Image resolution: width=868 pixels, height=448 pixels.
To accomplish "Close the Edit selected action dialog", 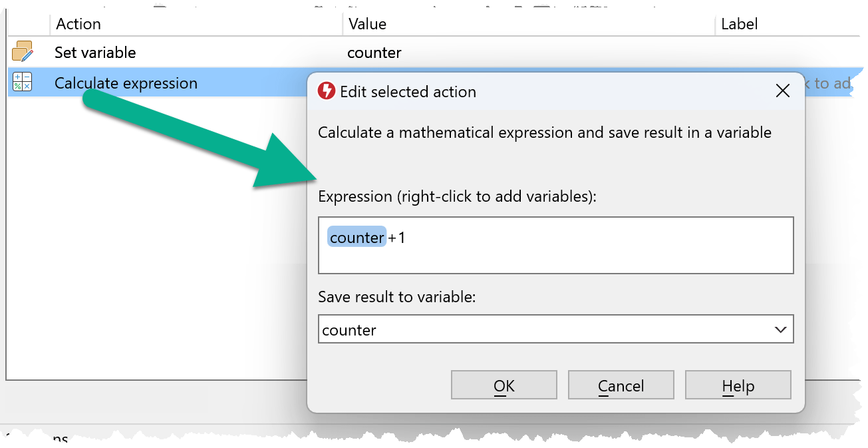I will pyautogui.click(x=783, y=91).
